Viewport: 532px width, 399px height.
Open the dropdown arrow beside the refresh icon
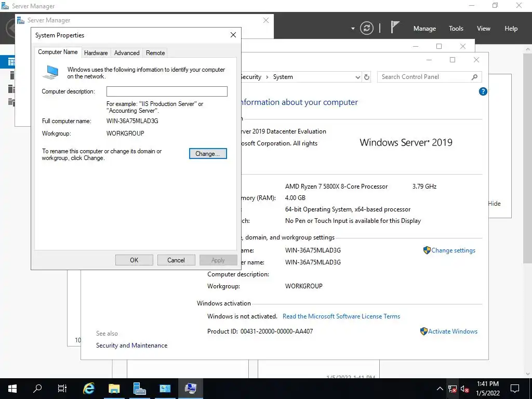point(353,28)
